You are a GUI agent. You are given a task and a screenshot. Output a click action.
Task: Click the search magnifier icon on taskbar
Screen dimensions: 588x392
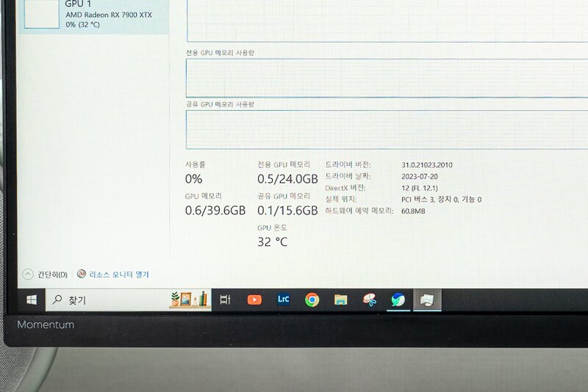57,300
